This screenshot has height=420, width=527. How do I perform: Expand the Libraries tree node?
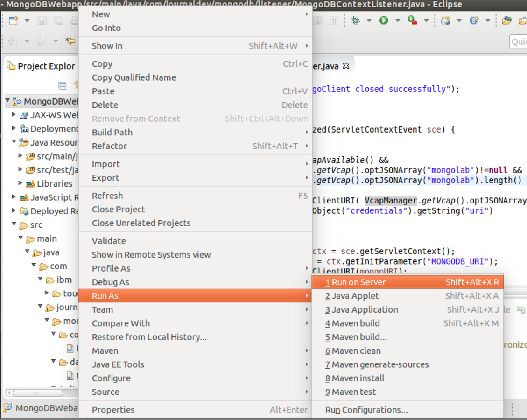tap(20, 183)
